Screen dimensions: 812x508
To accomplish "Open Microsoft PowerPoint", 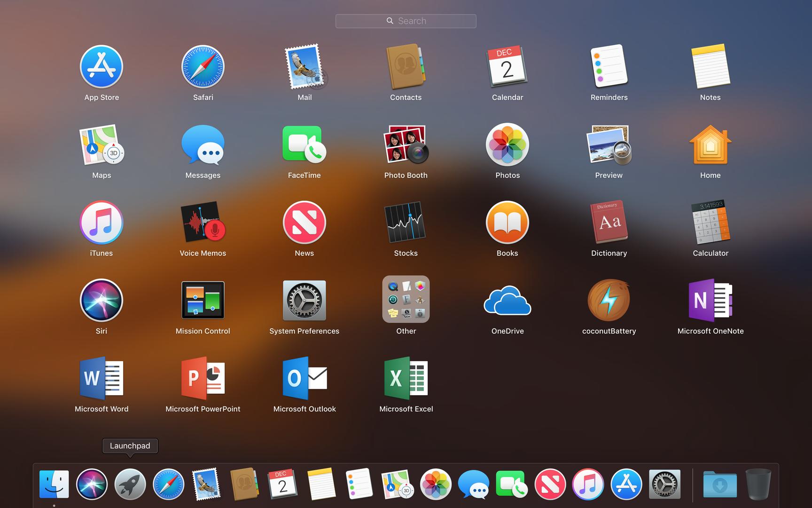I will click(203, 378).
